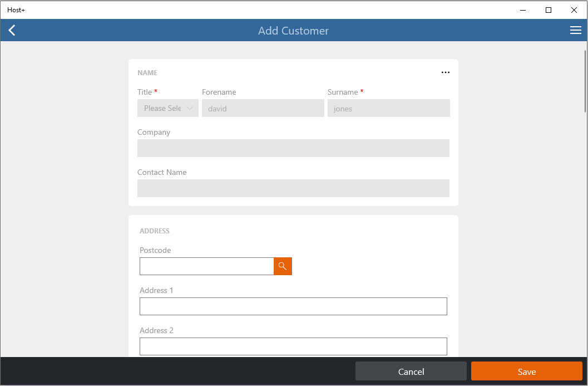This screenshot has height=386, width=588.
Task: Open the NAME section more options
Action: (x=445, y=72)
